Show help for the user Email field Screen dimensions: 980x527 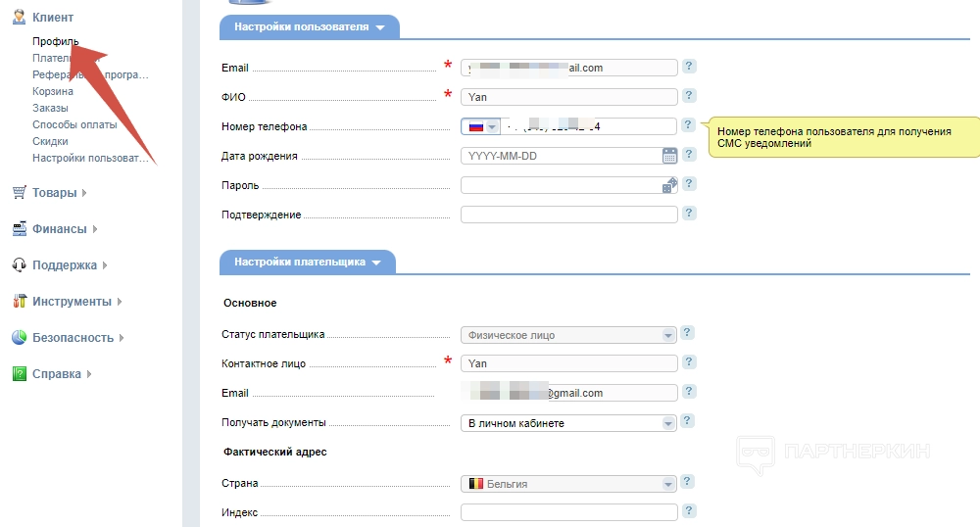coord(689,67)
